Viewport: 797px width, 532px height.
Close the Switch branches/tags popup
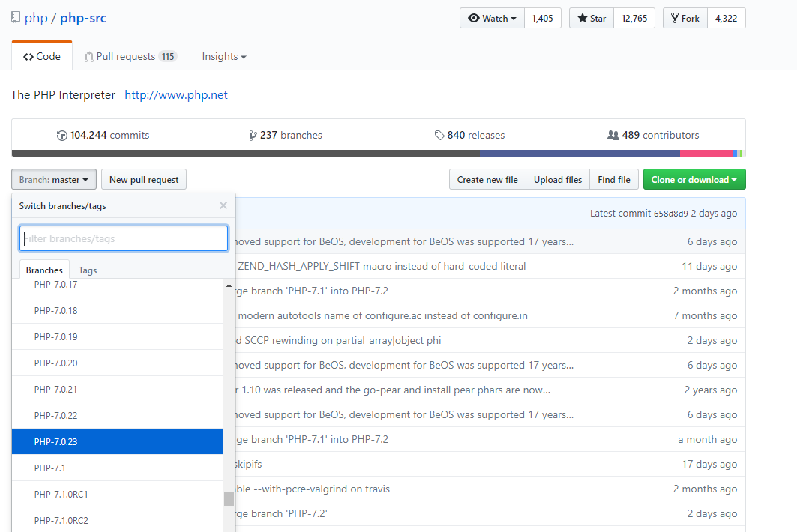point(223,205)
